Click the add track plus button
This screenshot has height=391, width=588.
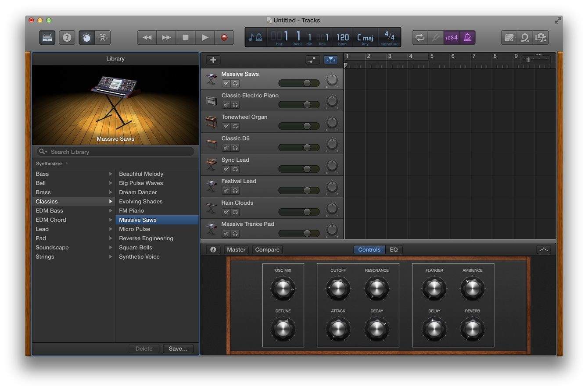pyautogui.click(x=213, y=60)
